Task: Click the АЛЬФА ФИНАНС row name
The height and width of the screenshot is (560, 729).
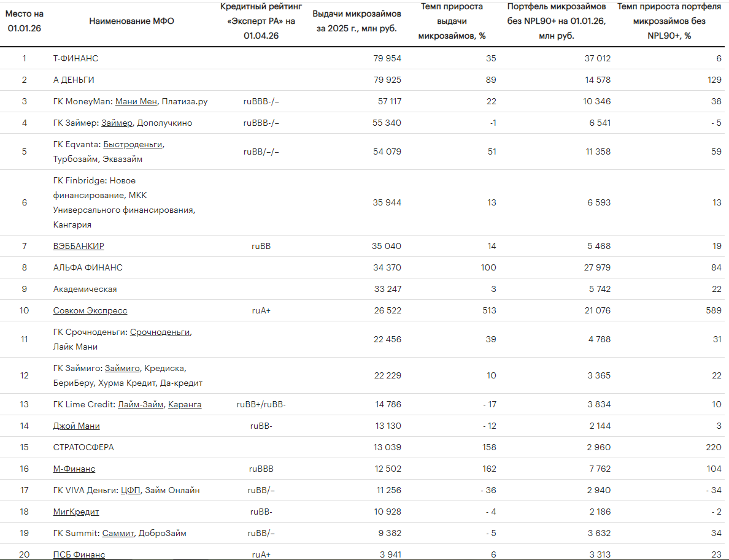Action: pos(88,267)
